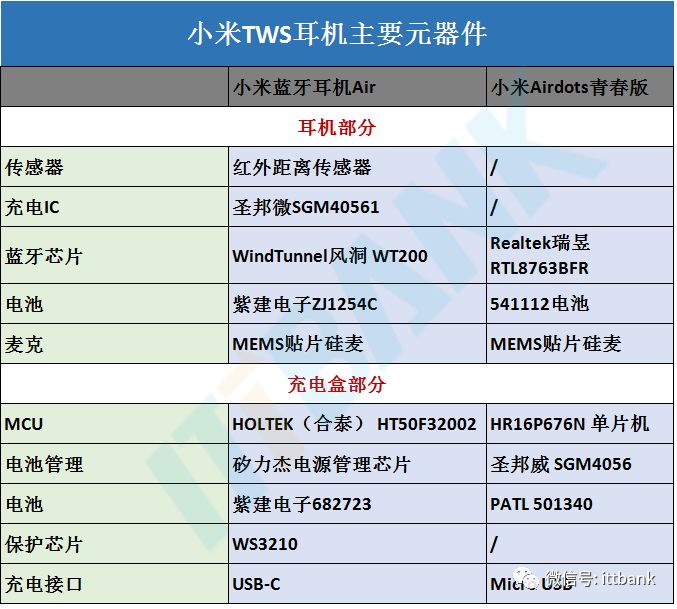Select the cell 圣邦威 SGM4056

(x=579, y=464)
